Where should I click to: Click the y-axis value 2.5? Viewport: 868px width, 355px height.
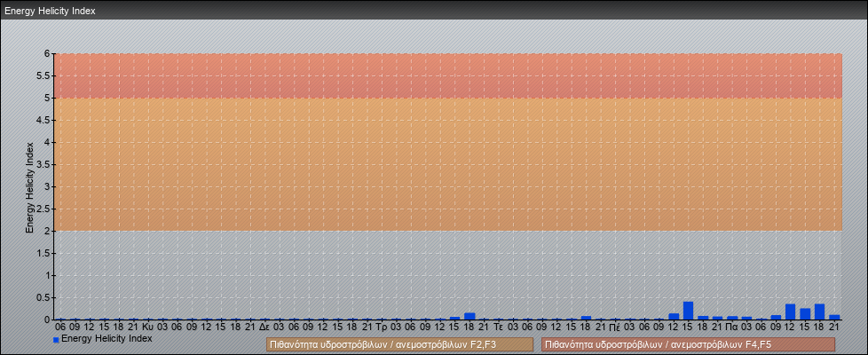point(43,209)
